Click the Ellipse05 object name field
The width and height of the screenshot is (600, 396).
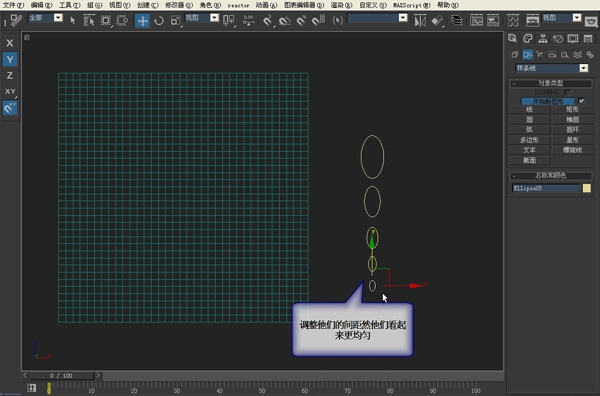pos(546,188)
